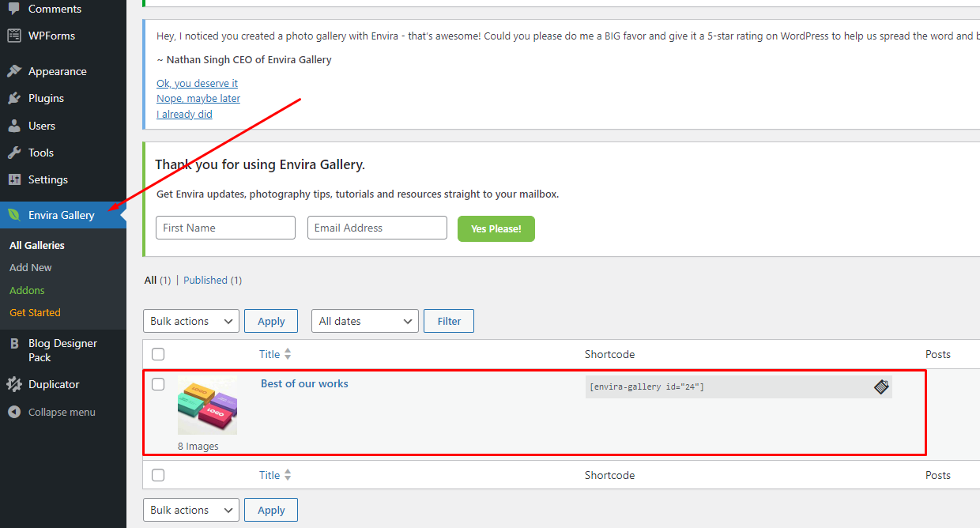
Task: Tick the select-all checkbox in table header
Action: pyautogui.click(x=158, y=354)
